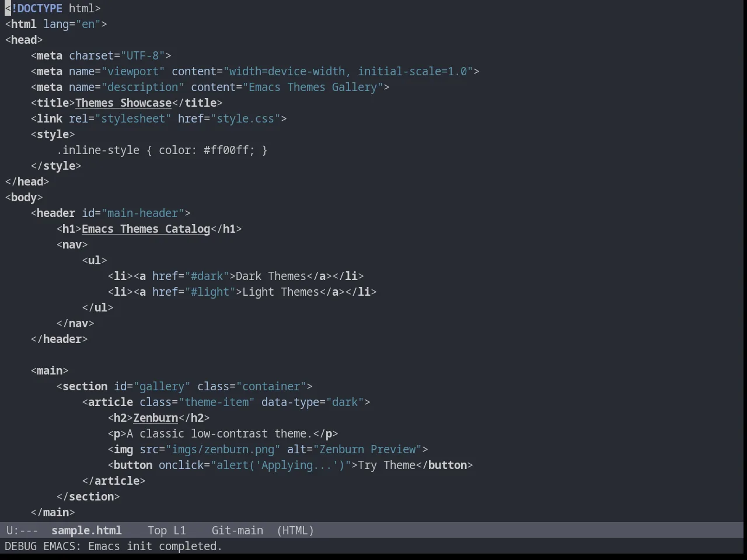Click "width=device-width, initial-scale=1.0" content string
Screen dimensions: 747x560
pos(348,71)
